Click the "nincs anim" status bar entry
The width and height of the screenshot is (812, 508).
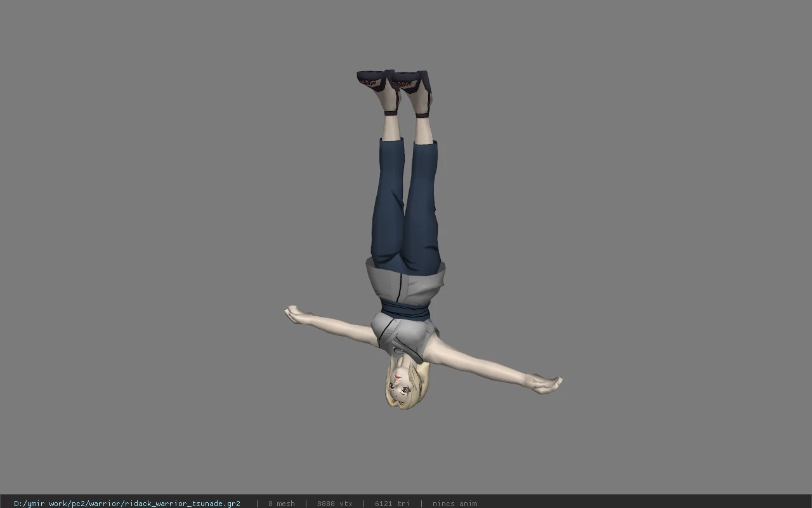tap(455, 504)
